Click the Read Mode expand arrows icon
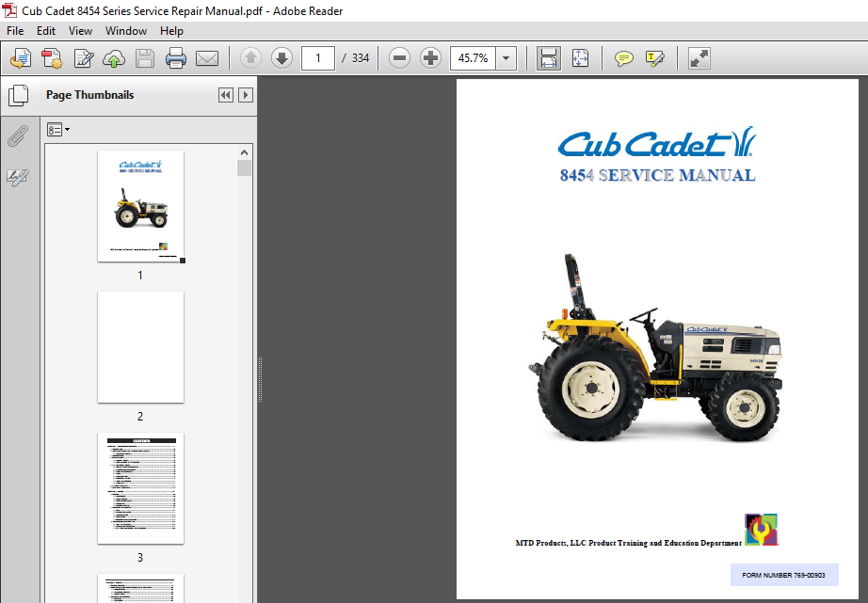 [x=699, y=58]
